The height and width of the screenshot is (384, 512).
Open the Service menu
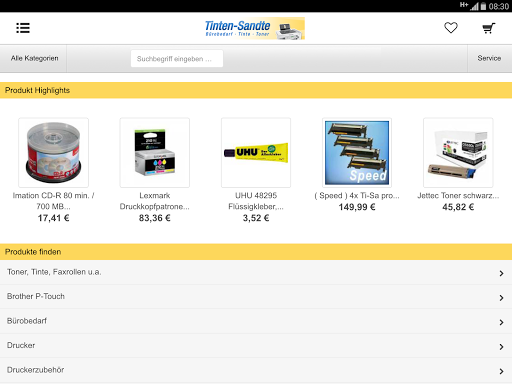tap(489, 58)
